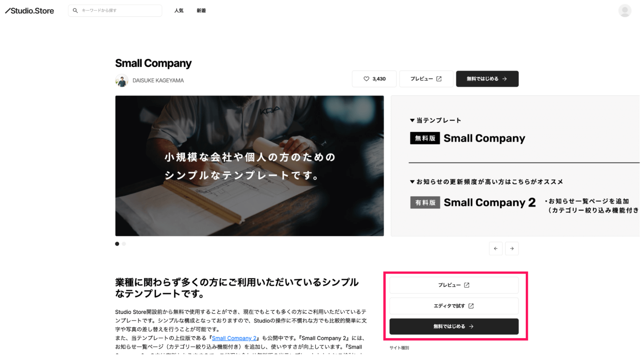The image size is (644, 358).
Task: Click the top 無料ではじめる button
Action: click(x=487, y=79)
